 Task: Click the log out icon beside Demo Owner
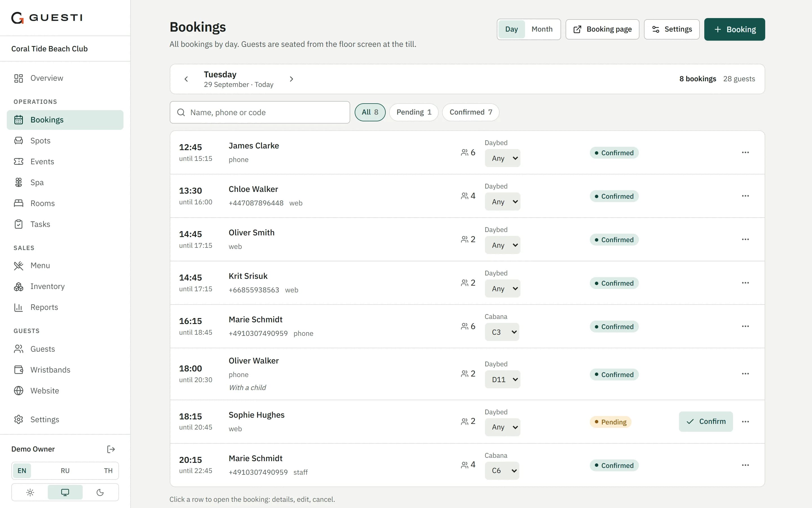[111, 449]
